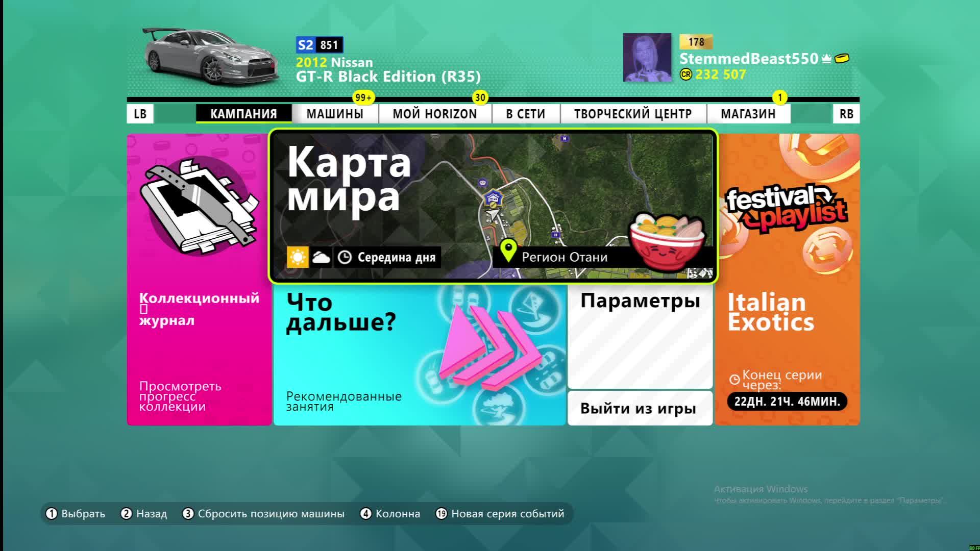Image resolution: width=980 pixels, height=551 pixels.
Task: Open the Карта мира tile
Action: [493, 206]
